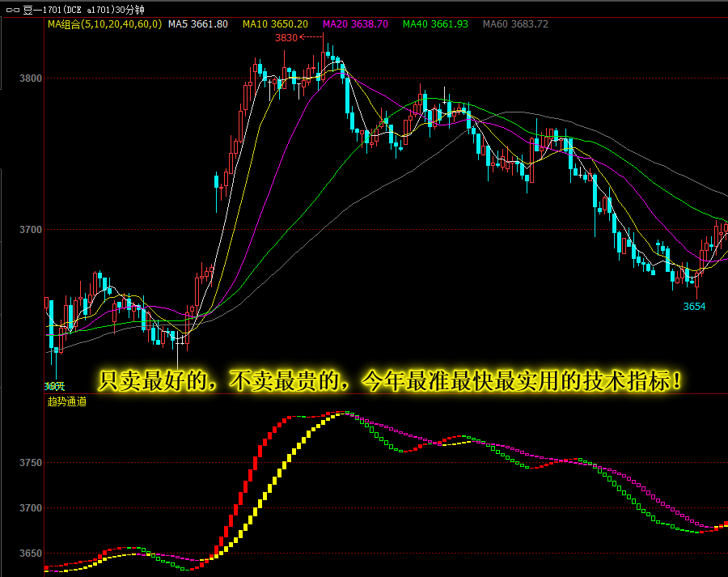Select the MA40 3661.93 legend label
This screenshot has width=728, height=577.
[435, 24]
